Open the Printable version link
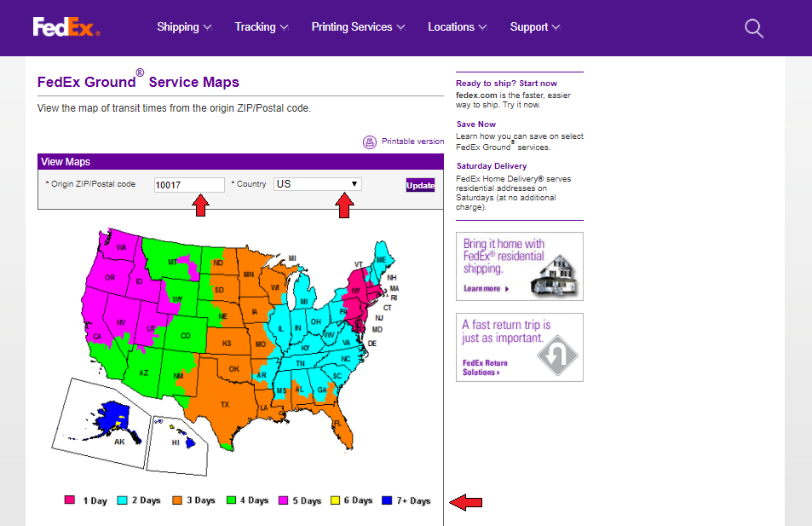Image resolution: width=812 pixels, height=526 pixels. click(x=412, y=142)
